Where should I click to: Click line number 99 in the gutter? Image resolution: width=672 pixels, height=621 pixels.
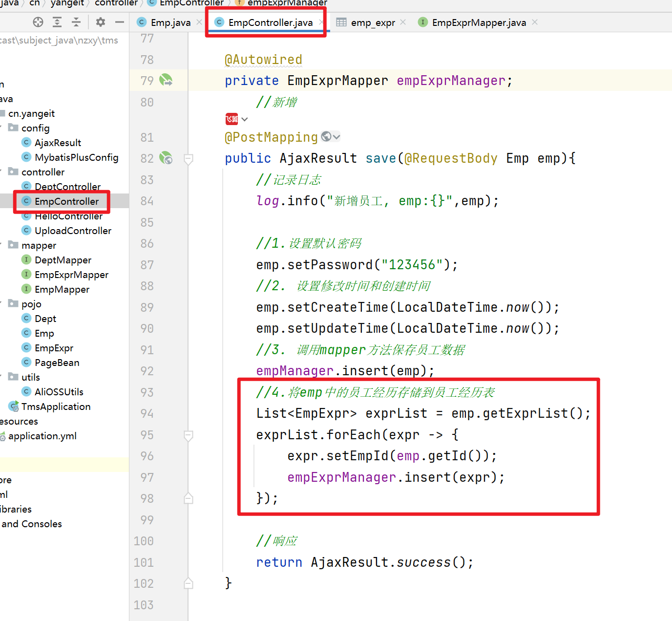point(147,520)
